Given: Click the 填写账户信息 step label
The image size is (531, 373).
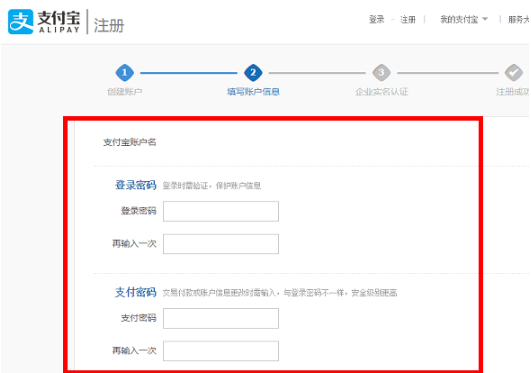Looking at the screenshot, I should pos(253,92).
